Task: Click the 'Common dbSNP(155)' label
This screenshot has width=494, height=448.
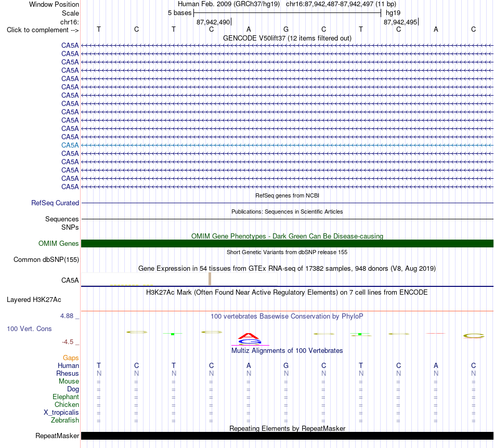Action: (46, 260)
